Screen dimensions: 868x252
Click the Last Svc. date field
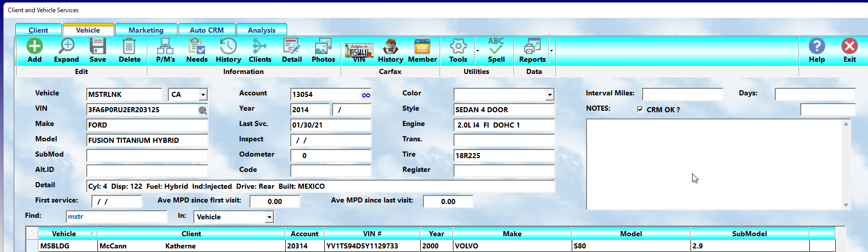(331, 125)
